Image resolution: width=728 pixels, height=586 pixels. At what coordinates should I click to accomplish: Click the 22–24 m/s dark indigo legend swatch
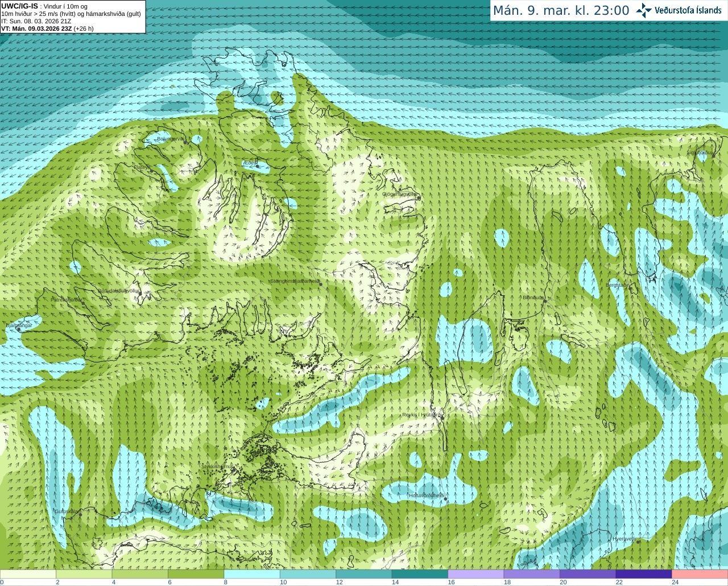point(644,574)
